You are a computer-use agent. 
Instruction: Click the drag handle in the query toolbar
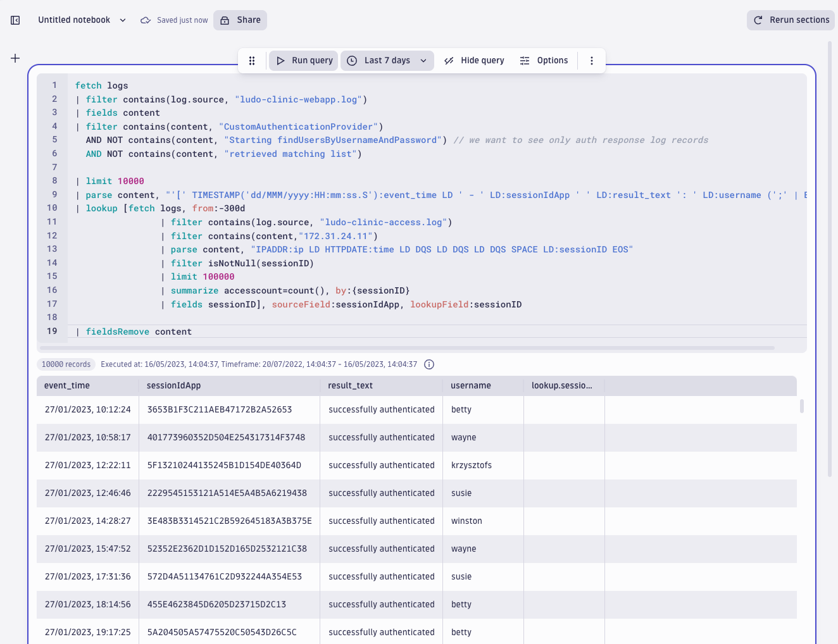[x=251, y=60]
